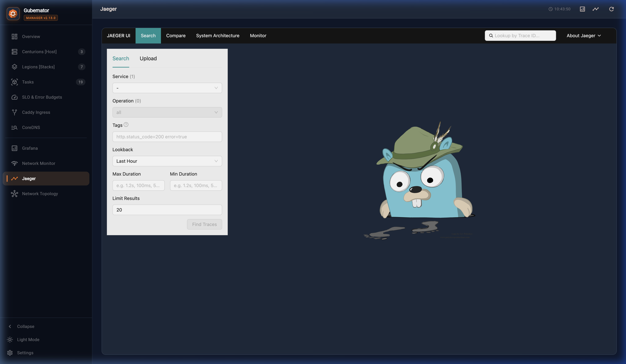Go to CoreDNS page
Image resolution: width=626 pixels, height=364 pixels.
[46, 127]
